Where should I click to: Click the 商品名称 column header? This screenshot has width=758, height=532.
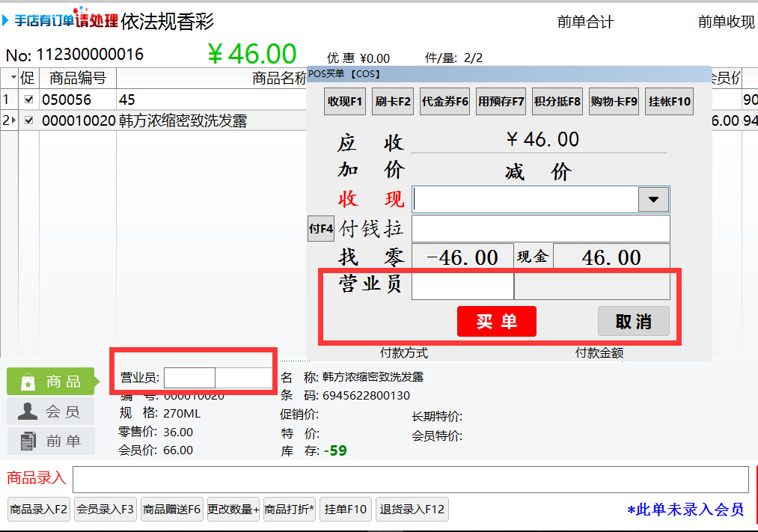(279, 79)
